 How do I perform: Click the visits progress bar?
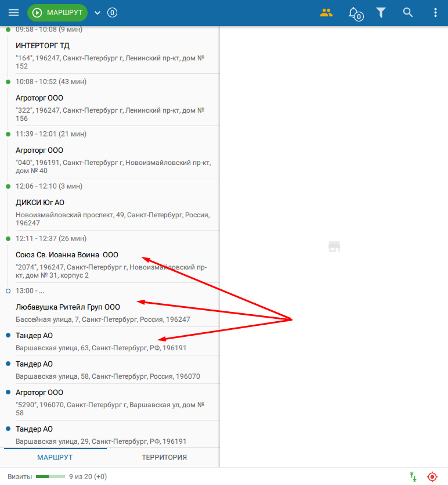click(50, 477)
